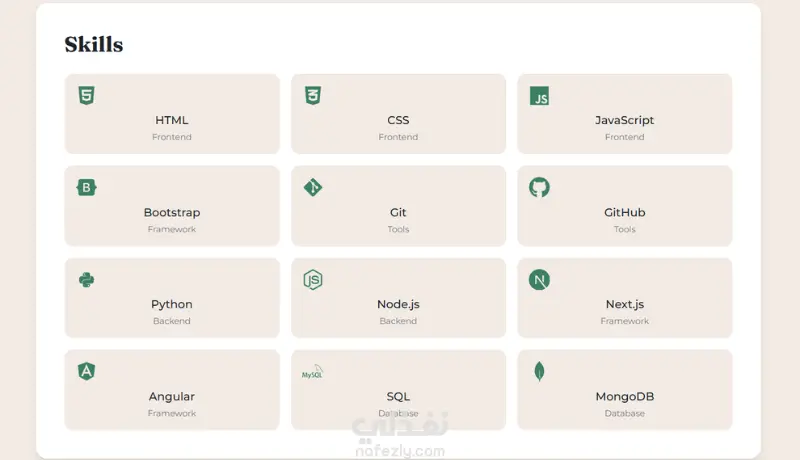Image resolution: width=800 pixels, height=460 pixels.
Task: Click the HTML5 shield icon
Action: coord(86,95)
